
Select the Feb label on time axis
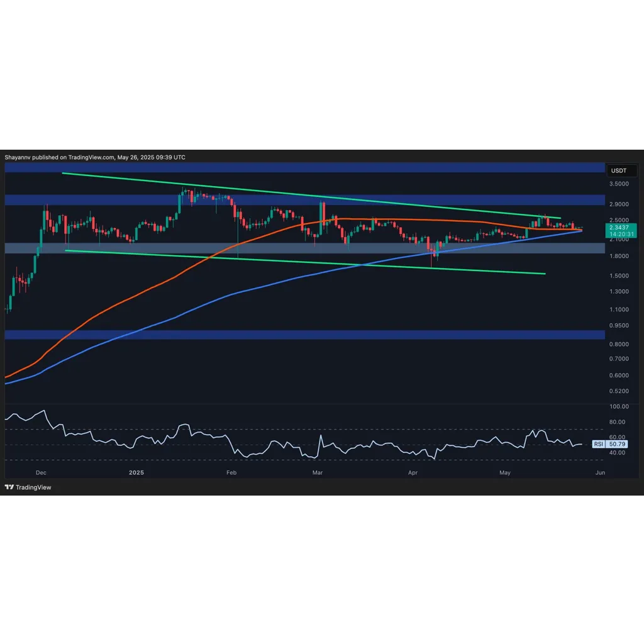[231, 473]
